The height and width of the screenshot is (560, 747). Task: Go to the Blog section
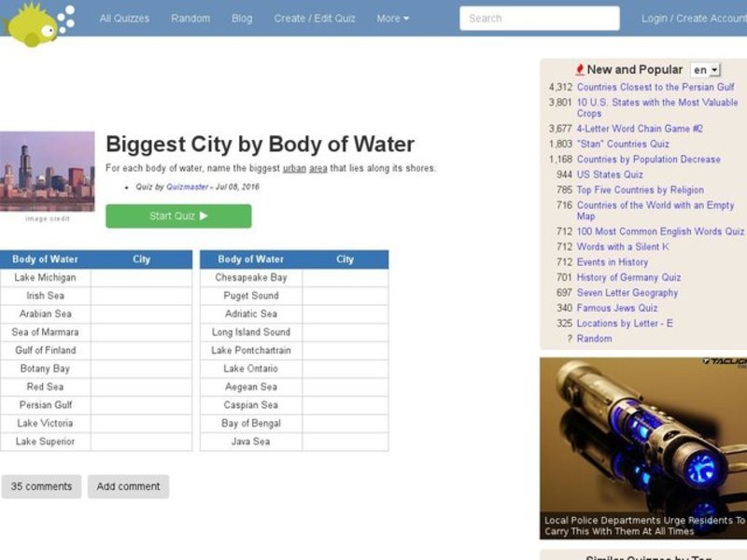(242, 18)
